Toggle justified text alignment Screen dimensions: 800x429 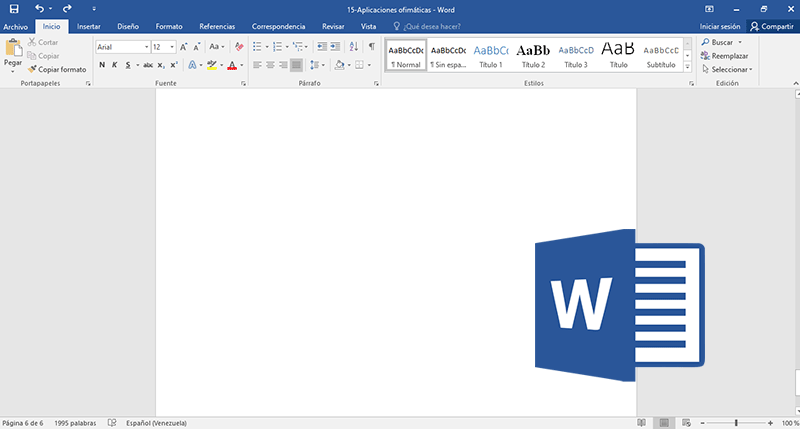(x=296, y=65)
